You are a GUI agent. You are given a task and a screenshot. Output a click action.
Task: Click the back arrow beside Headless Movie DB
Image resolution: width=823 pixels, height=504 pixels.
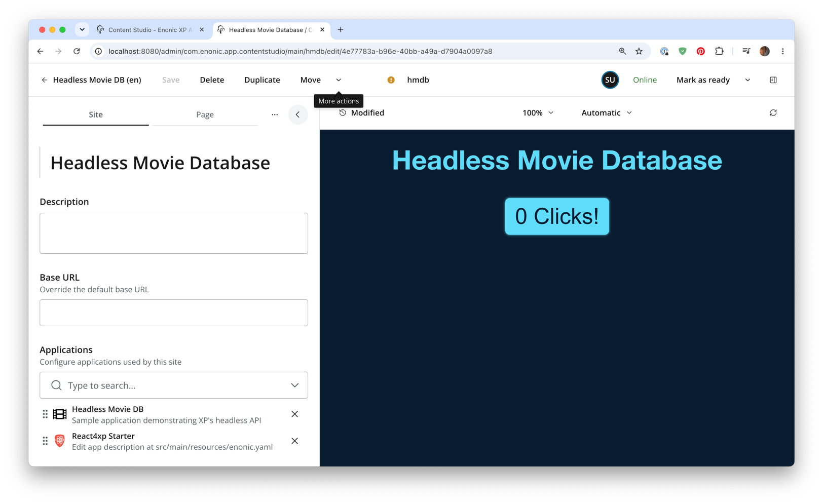(45, 80)
